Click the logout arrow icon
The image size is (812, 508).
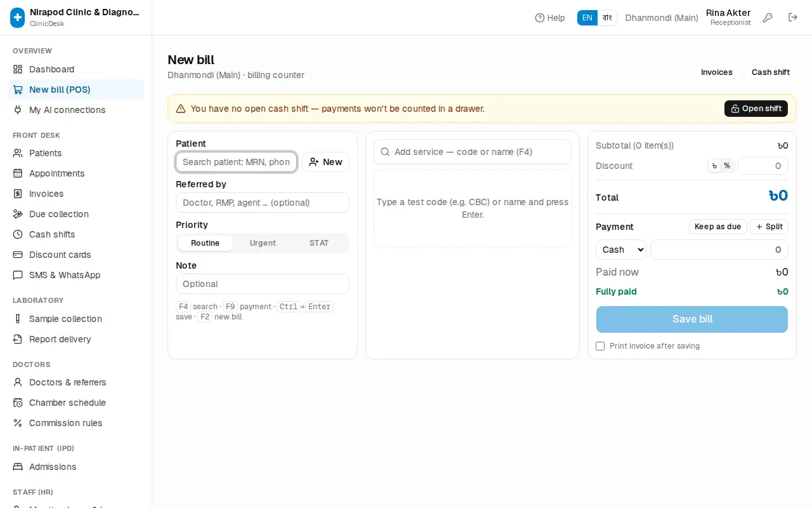(793, 18)
